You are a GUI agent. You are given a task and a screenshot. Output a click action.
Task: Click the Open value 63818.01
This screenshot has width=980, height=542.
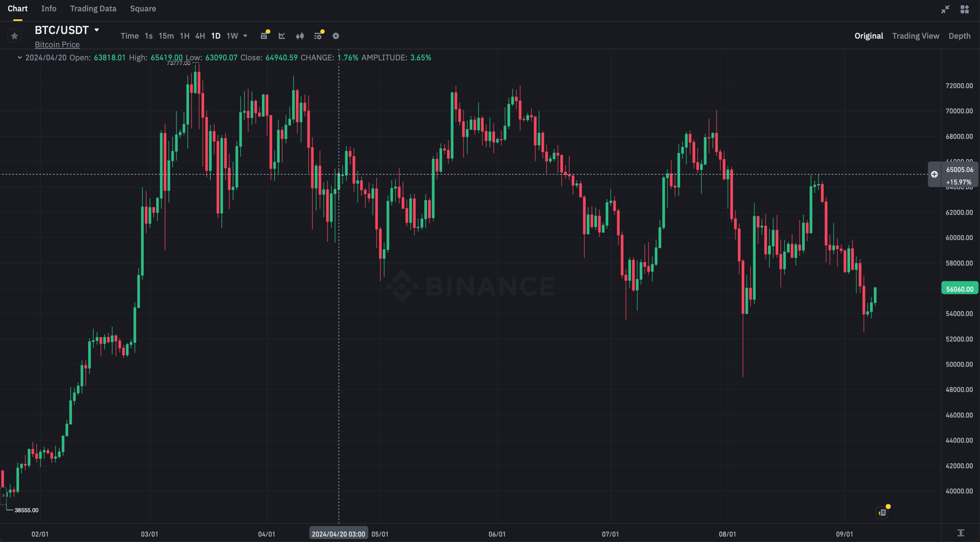[x=110, y=57]
